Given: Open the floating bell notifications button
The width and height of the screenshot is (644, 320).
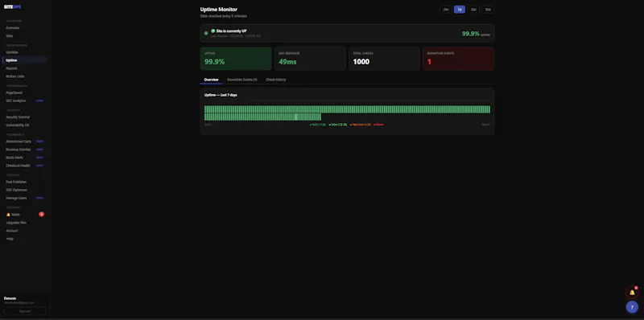Looking at the screenshot, I should pos(632,293).
